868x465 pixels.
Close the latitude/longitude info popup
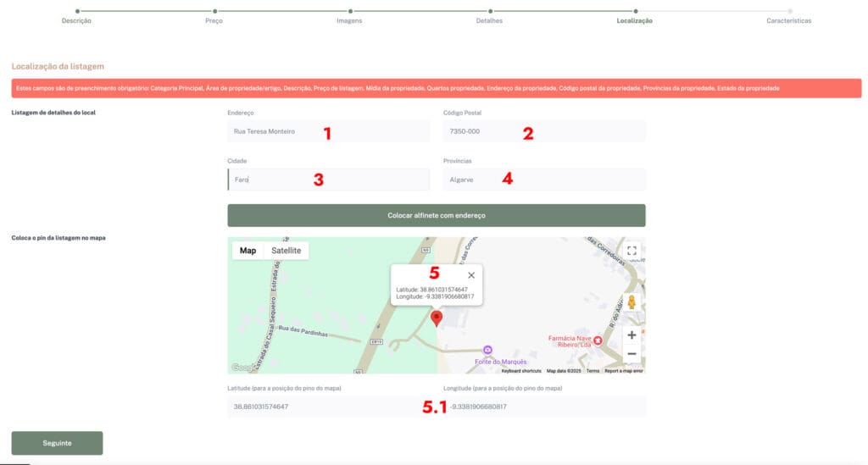click(x=471, y=275)
